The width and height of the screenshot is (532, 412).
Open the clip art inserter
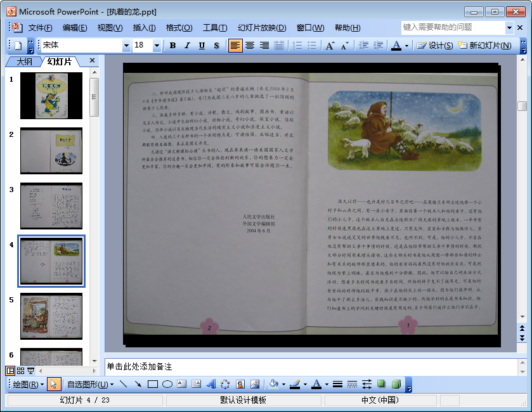pyautogui.click(x=240, y=384)
